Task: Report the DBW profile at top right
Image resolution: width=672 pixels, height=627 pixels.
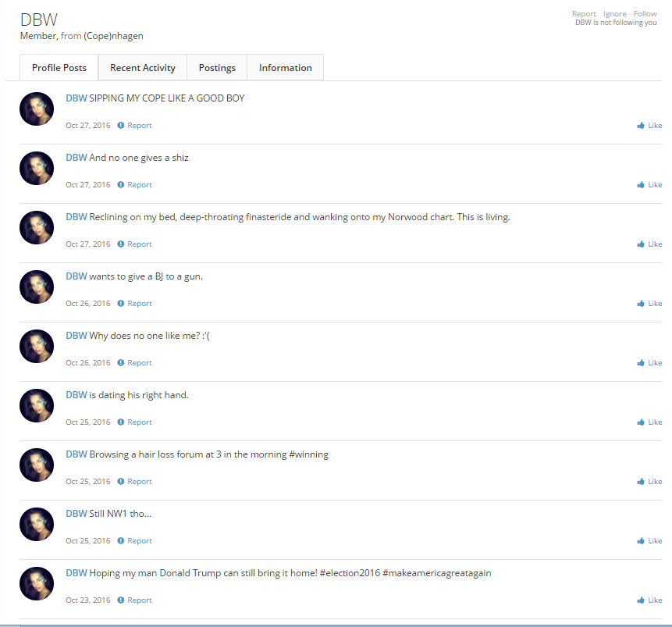Action: [x=584, y=14]
